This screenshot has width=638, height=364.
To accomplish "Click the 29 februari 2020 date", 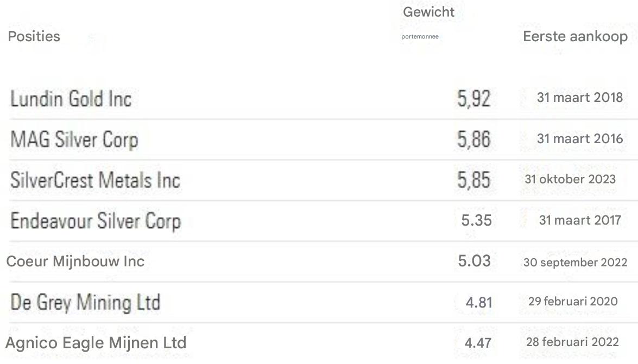I will coord(573,301).
